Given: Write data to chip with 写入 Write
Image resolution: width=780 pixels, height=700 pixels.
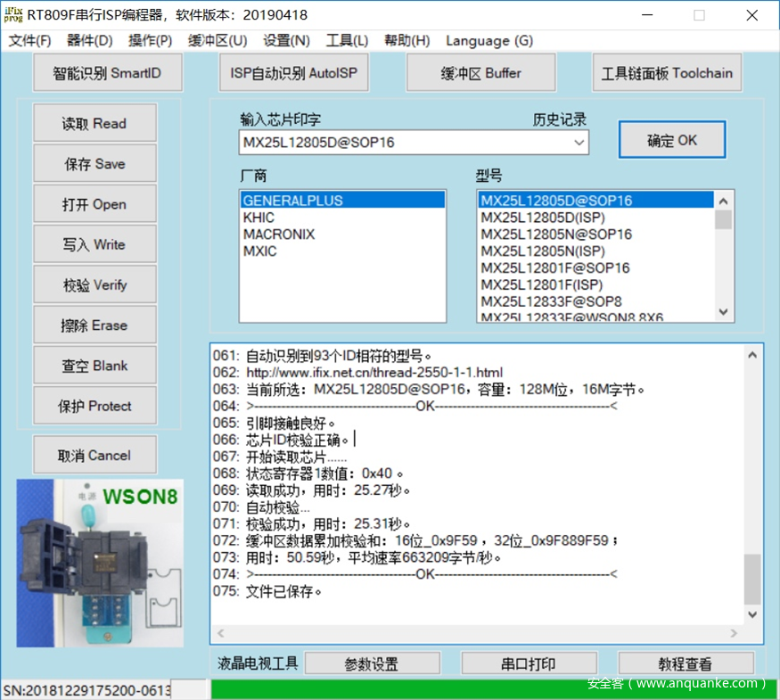Looking at the screenshot, I should point(94,243).
